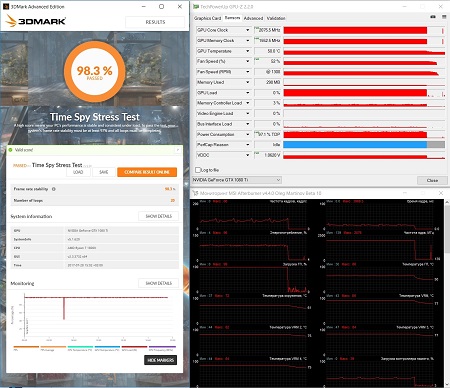The width and height of the screenshot is (450, 388).
Task: Go to the Validation tab in GPU-Z
Action: (x=276, y=18)
